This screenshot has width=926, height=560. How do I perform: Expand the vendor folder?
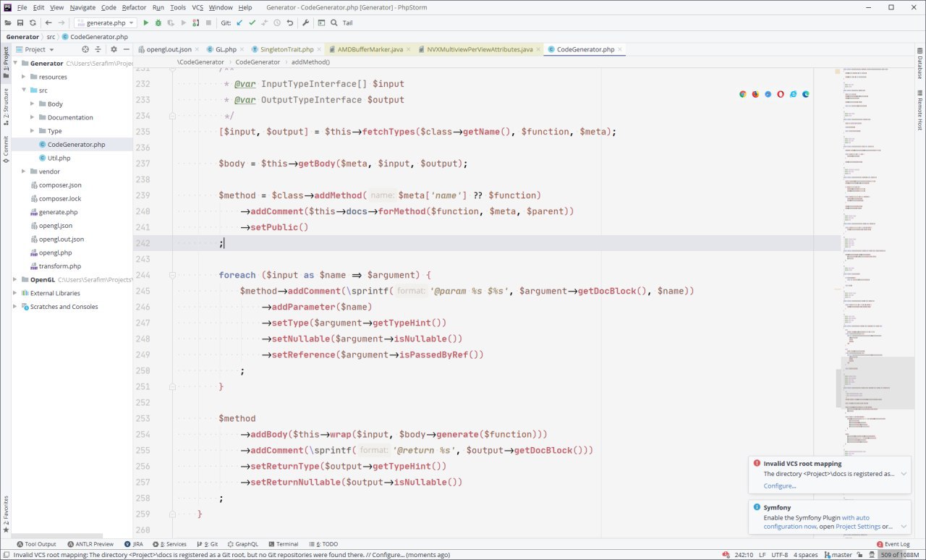pos(24,171)
